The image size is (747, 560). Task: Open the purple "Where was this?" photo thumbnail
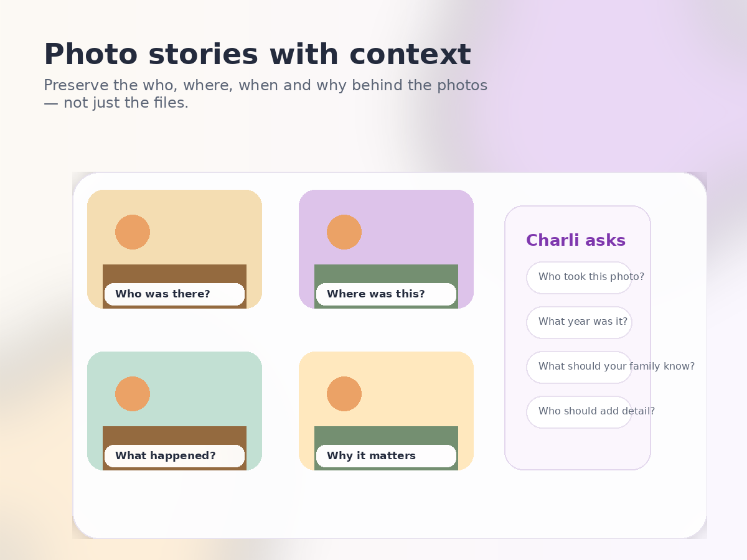(x=386, y=249)
